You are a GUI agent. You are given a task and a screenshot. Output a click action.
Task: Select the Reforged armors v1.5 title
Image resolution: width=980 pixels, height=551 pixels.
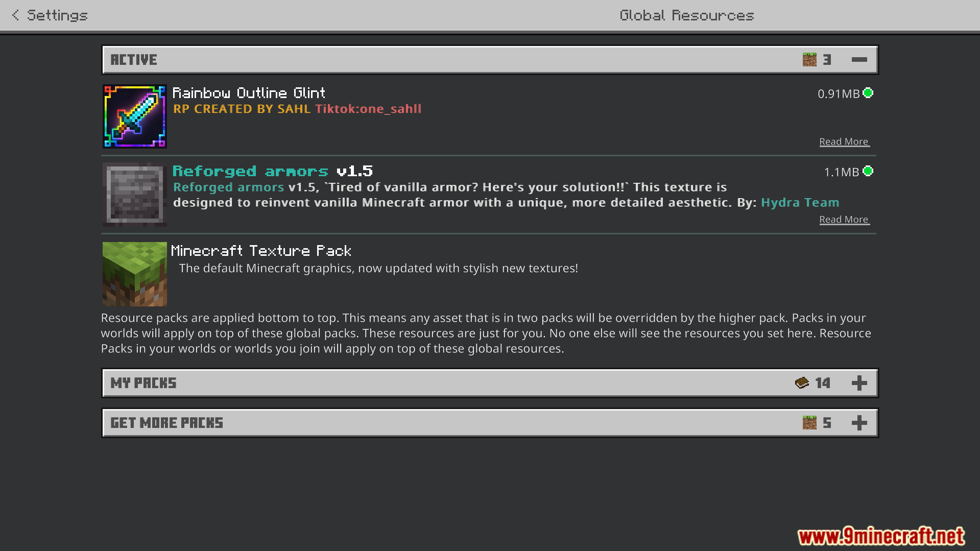(273, 171)
